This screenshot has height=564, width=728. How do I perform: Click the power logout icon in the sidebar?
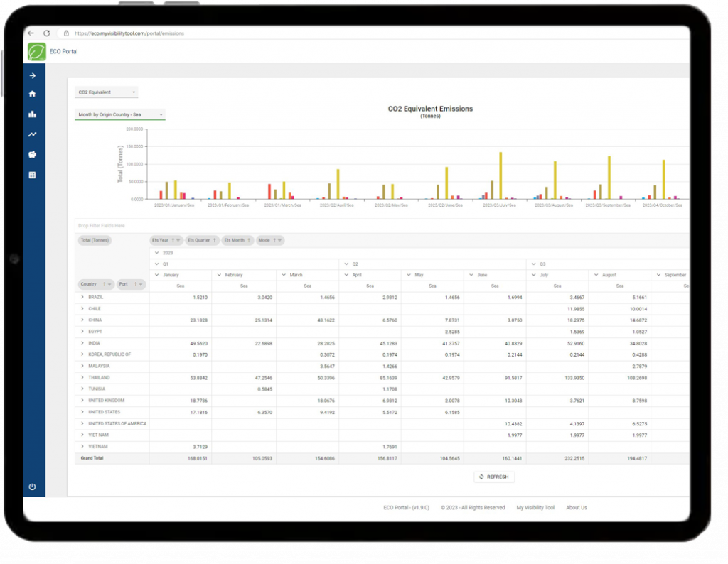coord(32,487)
